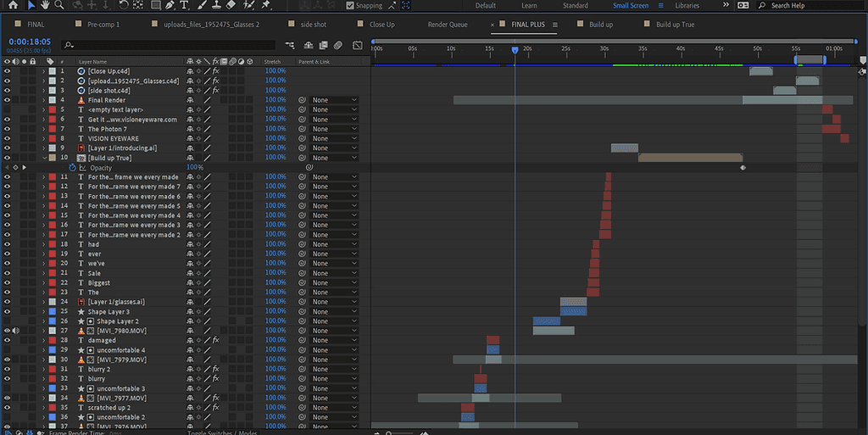Hide the Final Render layer

(8, 100)
